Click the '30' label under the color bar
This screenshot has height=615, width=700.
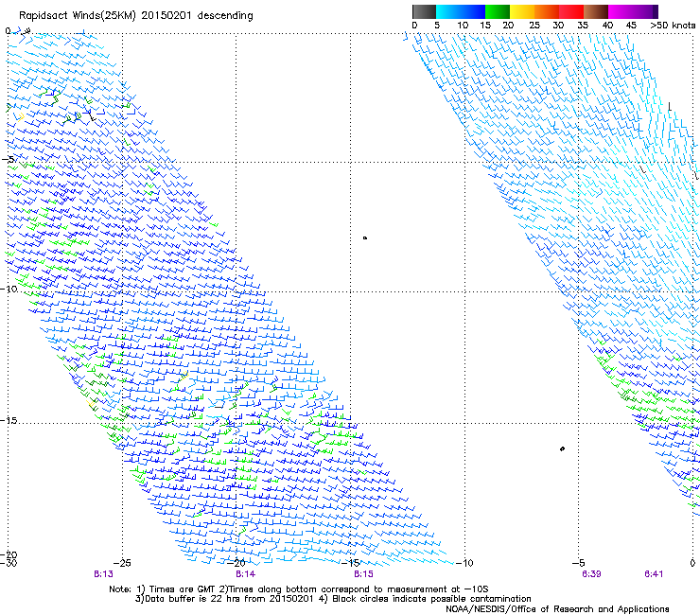tap(558, 26)
